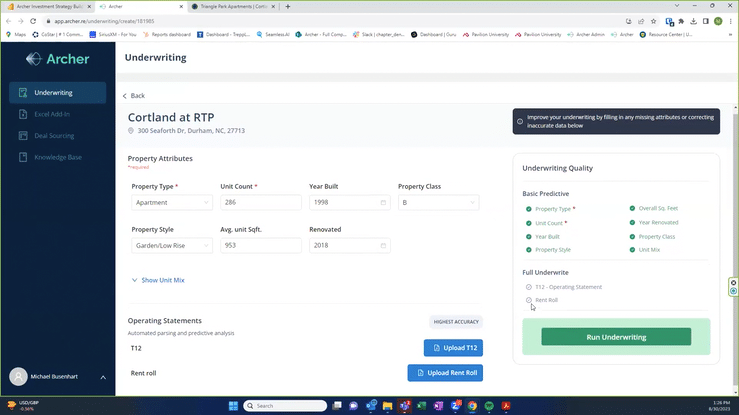Bookmark this page with star icon

click(653, 21)
